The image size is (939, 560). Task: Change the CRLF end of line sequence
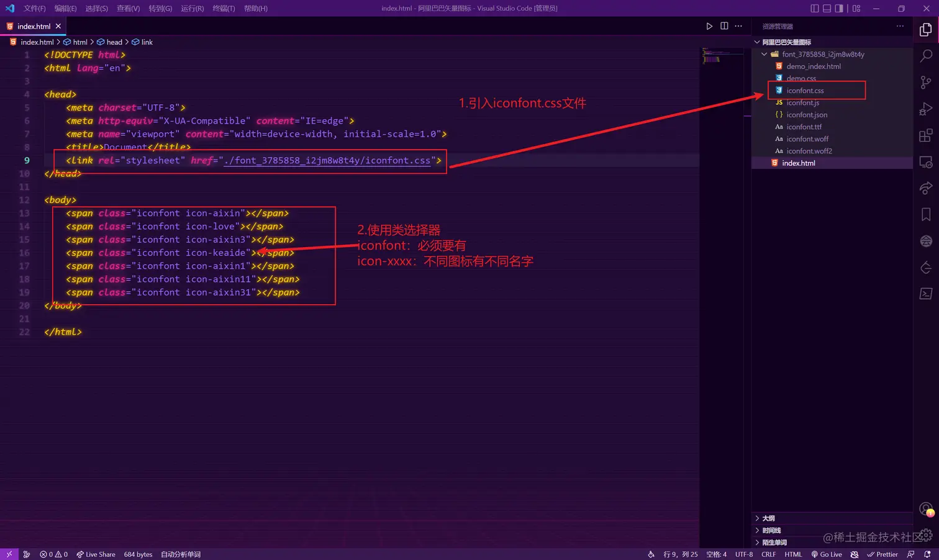click(769, 554)
